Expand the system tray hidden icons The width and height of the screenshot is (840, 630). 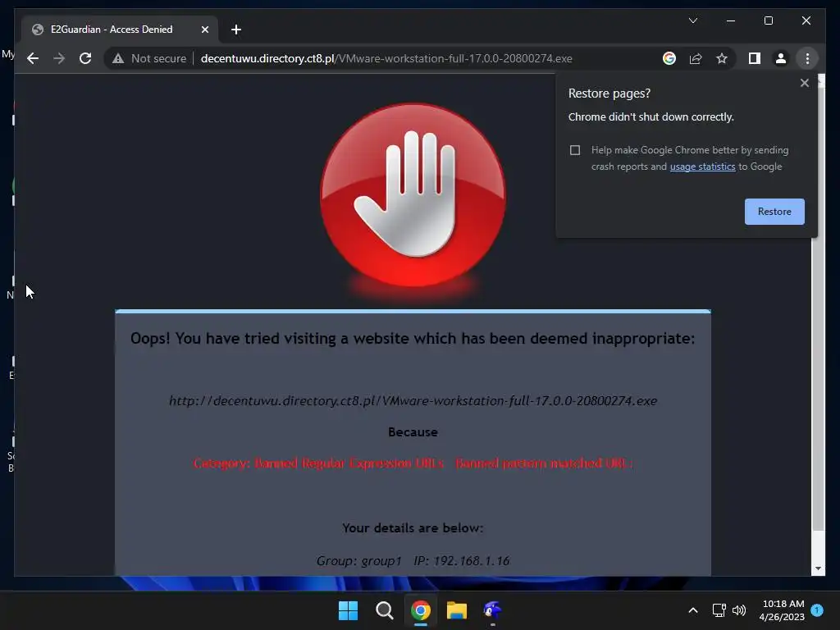click(692, 610)
